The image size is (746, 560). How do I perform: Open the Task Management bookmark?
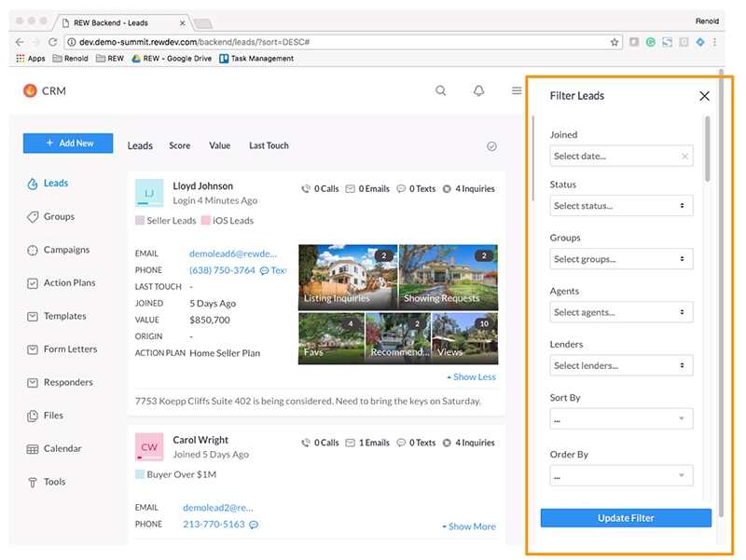[256, 58]
